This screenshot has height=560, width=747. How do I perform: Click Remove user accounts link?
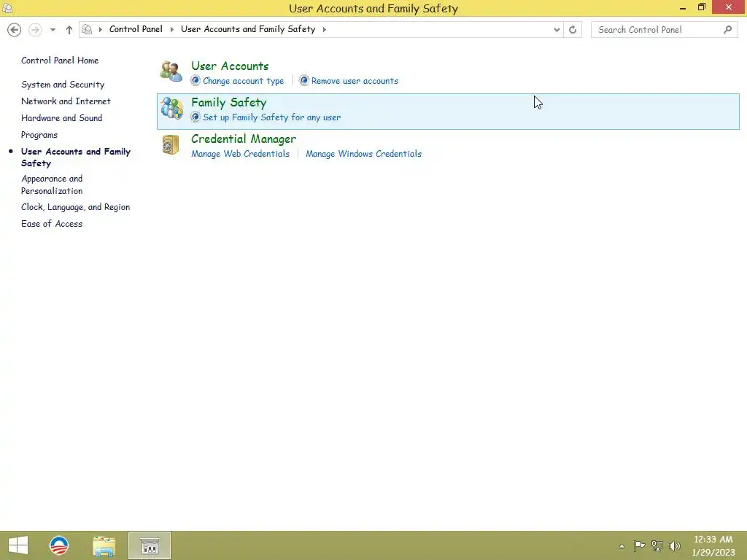tap(355, 81)
